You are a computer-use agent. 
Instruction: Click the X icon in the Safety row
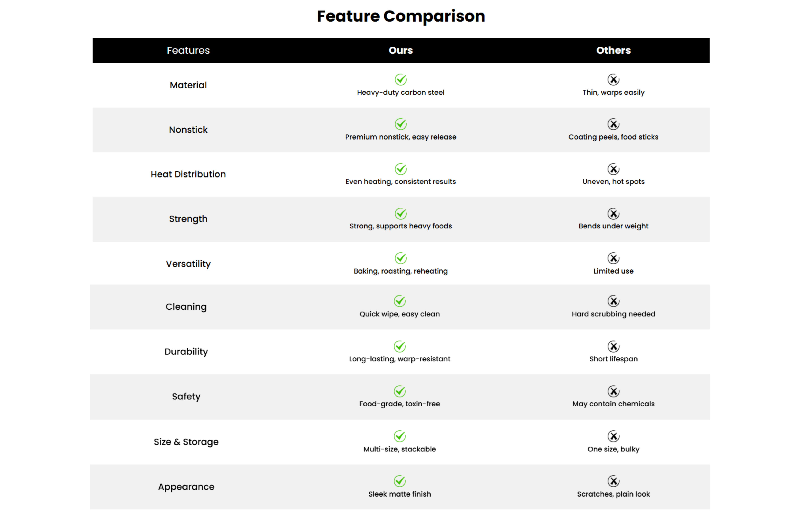(613, 392)
